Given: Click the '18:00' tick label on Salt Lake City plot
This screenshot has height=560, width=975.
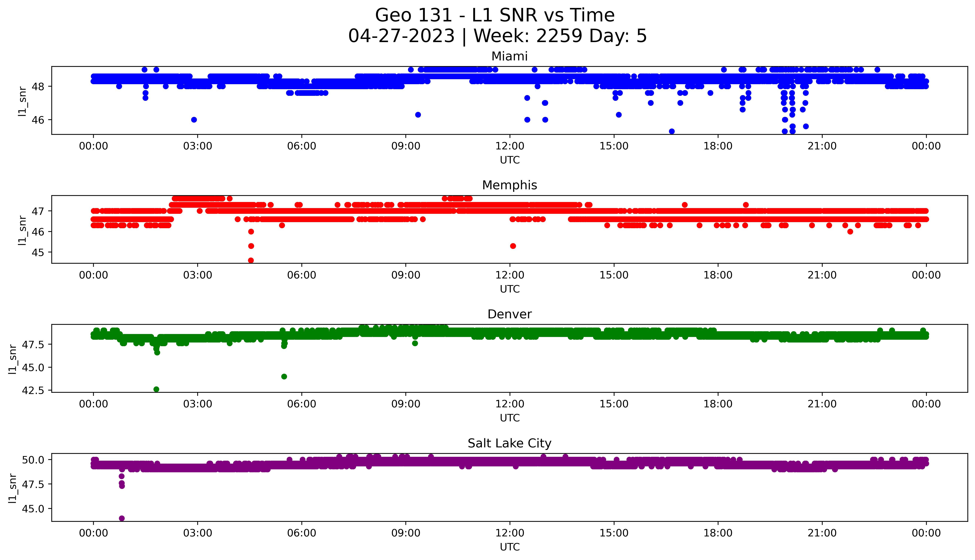Looking at the screenshot, I should click(718, 533).
